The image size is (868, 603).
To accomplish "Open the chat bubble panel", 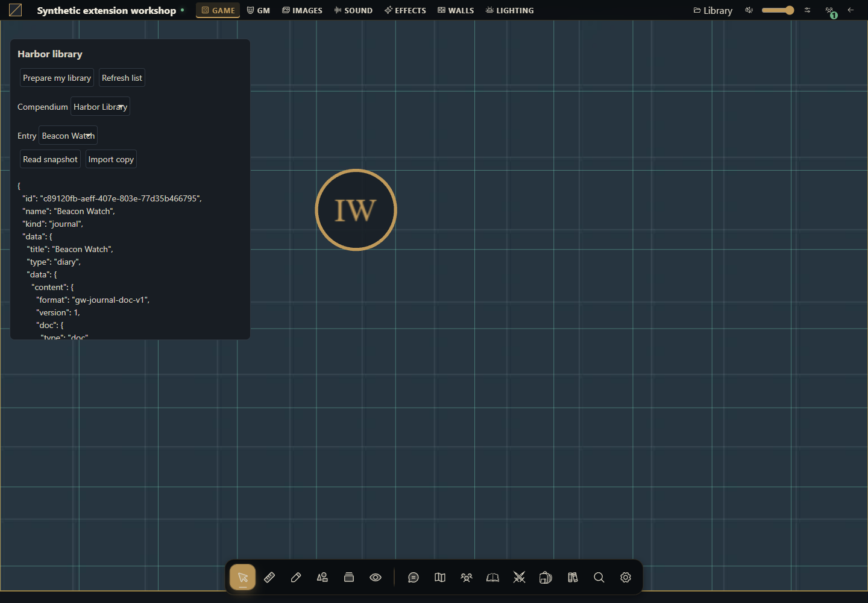I will click(x=414, y=578).
